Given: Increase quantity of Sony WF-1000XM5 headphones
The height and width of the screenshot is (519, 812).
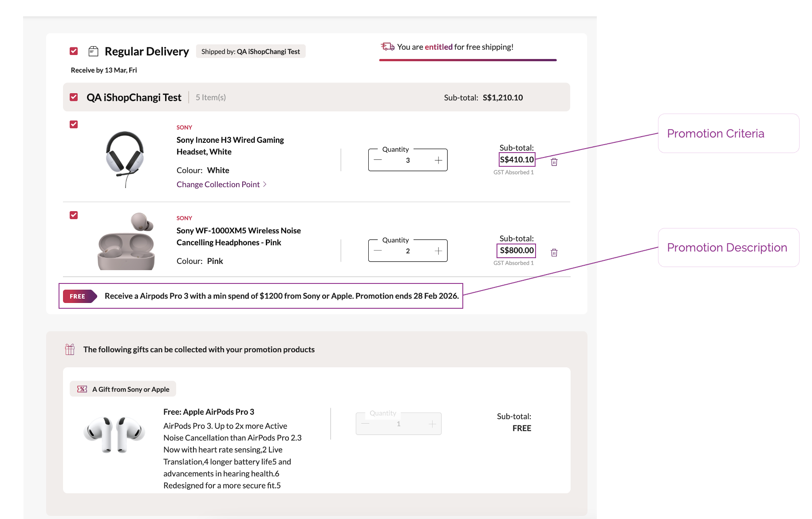Looking at the screenshot, I should (438, 251).
